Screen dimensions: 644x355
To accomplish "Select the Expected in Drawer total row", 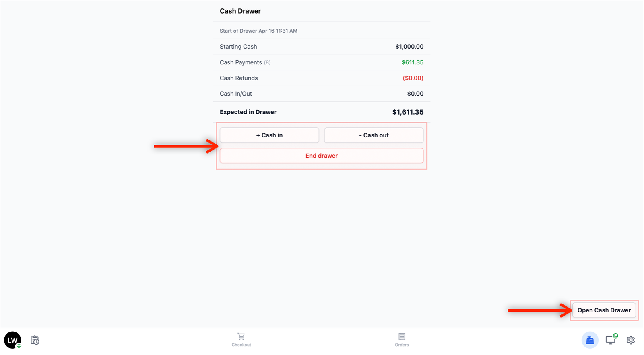I will (322, 112).
